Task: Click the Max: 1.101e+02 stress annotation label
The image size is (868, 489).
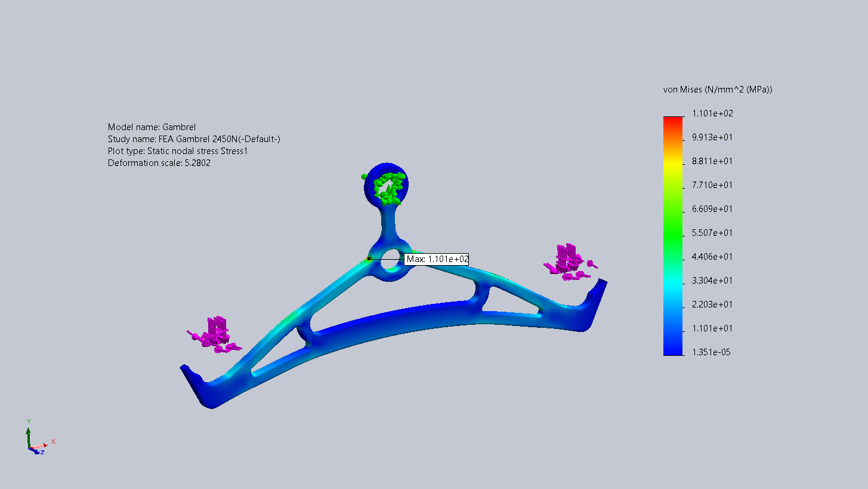Action: 437,259
